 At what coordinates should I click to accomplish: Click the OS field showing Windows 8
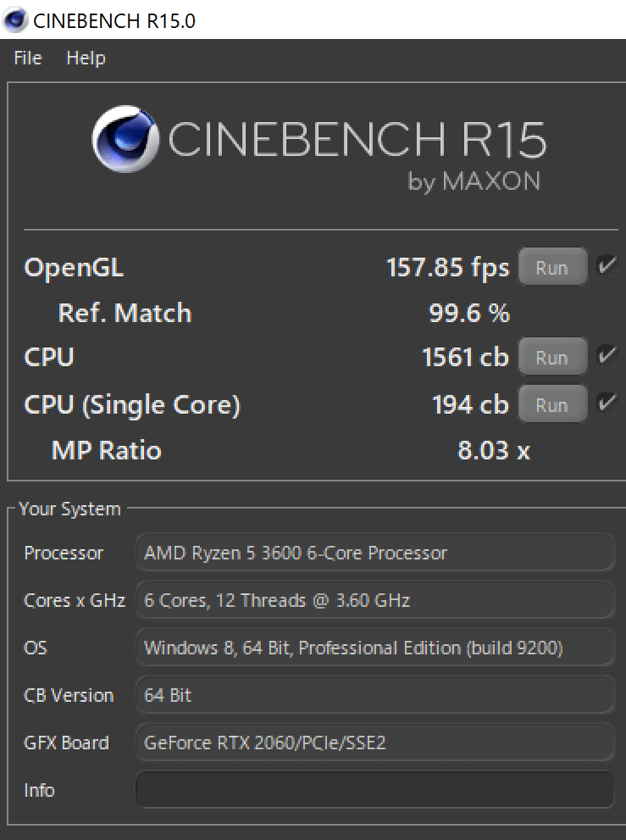[x=374, y=648]
